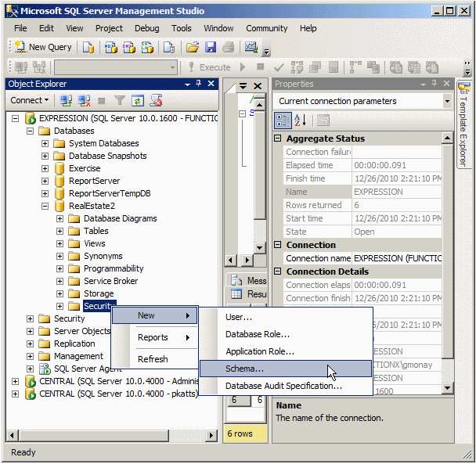
Task: Click the Refresh icon in Object Explorer
Action: [138, 100]
